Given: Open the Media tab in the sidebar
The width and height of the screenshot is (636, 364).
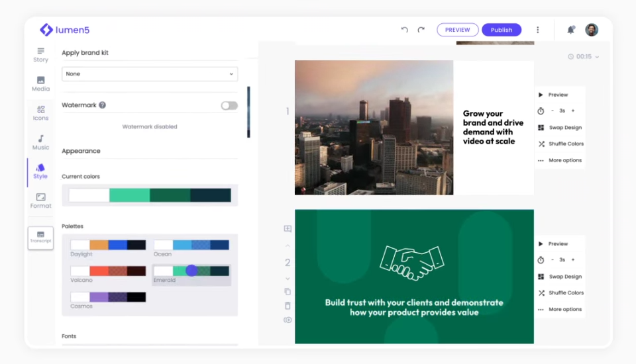Looking at the screenshot, I should click(x=40, y=84).
